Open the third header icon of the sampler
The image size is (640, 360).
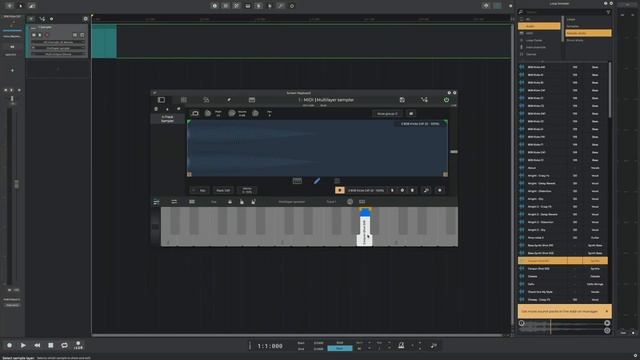[x=206, y=100]
